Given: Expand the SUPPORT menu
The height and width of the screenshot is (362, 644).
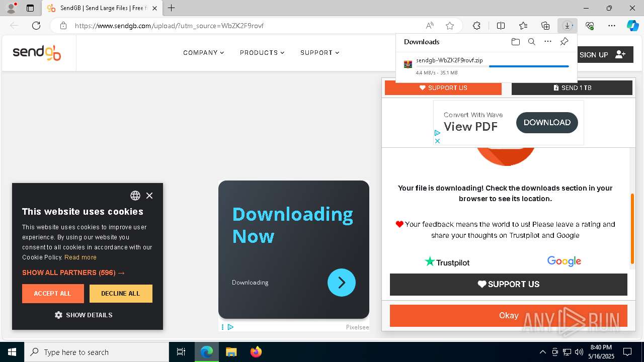Looking at the screenshot, I should coord(320,52).
